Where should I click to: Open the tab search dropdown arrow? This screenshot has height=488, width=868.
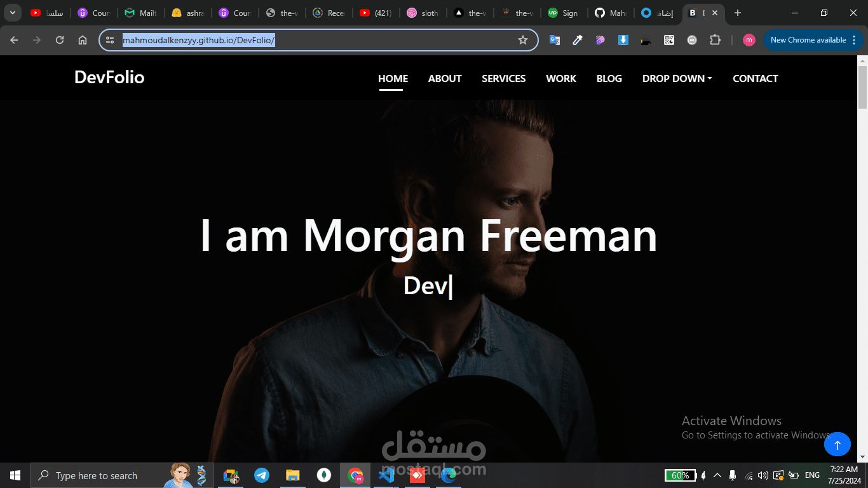[12, 13]
